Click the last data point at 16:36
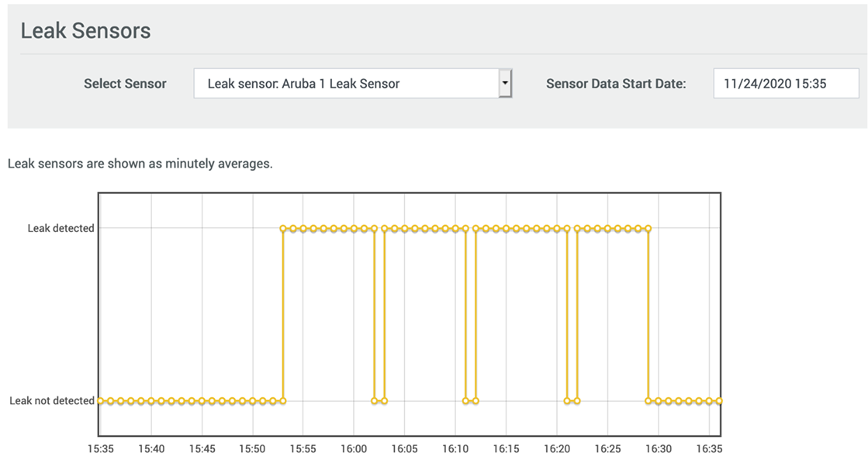Screen dimensions: 868x467 [x=719, y=401]
